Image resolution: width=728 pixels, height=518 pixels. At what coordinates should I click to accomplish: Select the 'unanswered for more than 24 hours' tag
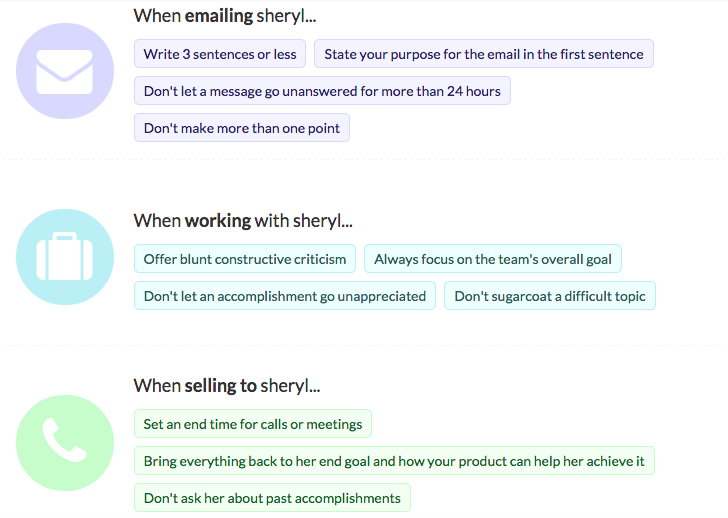click(322, 91)
